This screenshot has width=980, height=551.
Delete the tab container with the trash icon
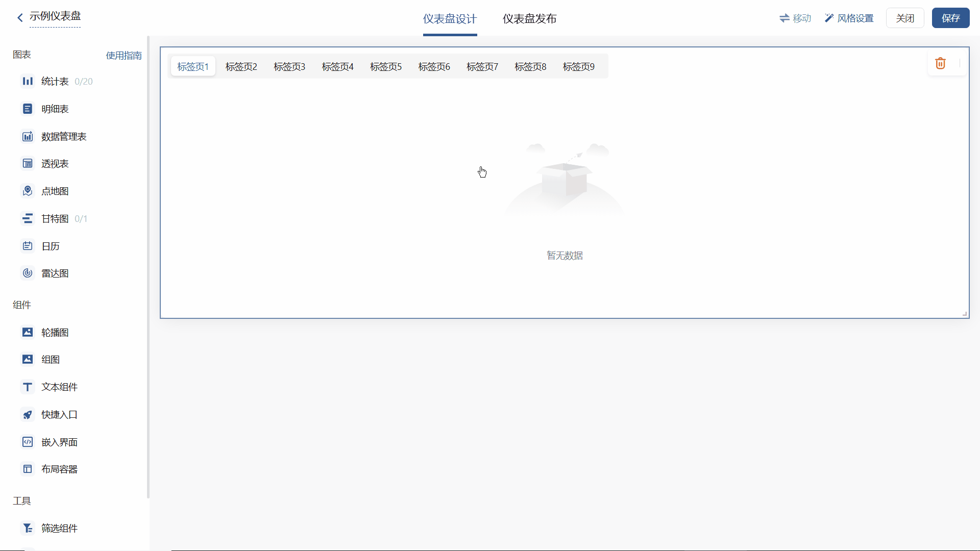[x=940, y=63]
